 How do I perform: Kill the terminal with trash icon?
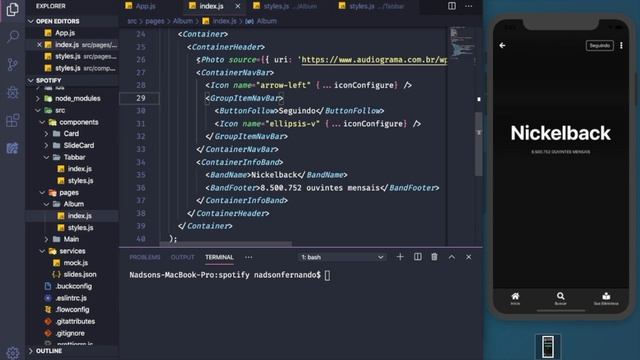434,257
